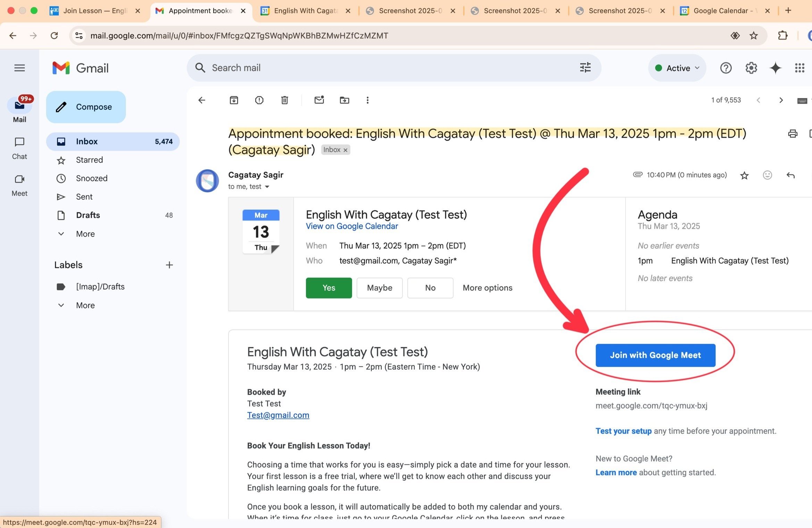The image size is (812, 528).
Task: Click View on Google Calendar link
Action: [x=352, y=226]
